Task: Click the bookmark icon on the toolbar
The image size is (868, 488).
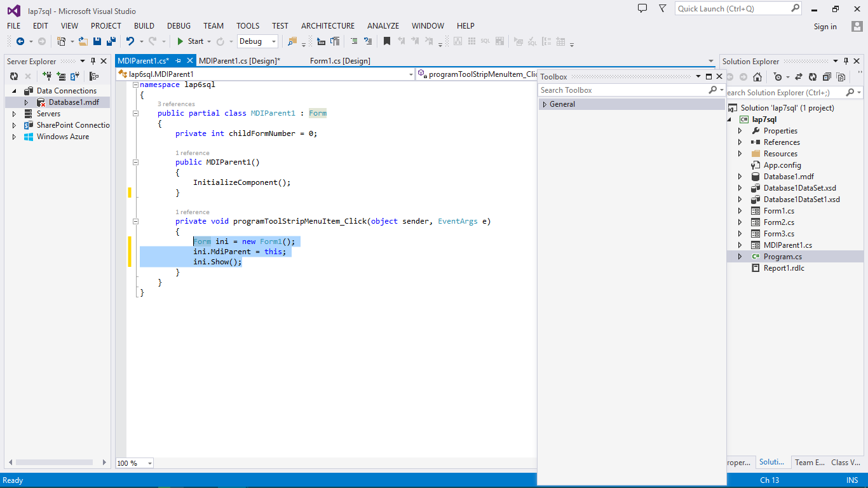Action: coord(386,41)
